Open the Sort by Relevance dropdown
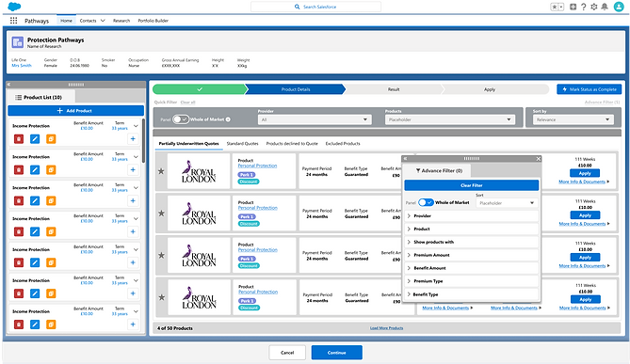This screenshot has height=364, width=630. [x=573, y=119]
